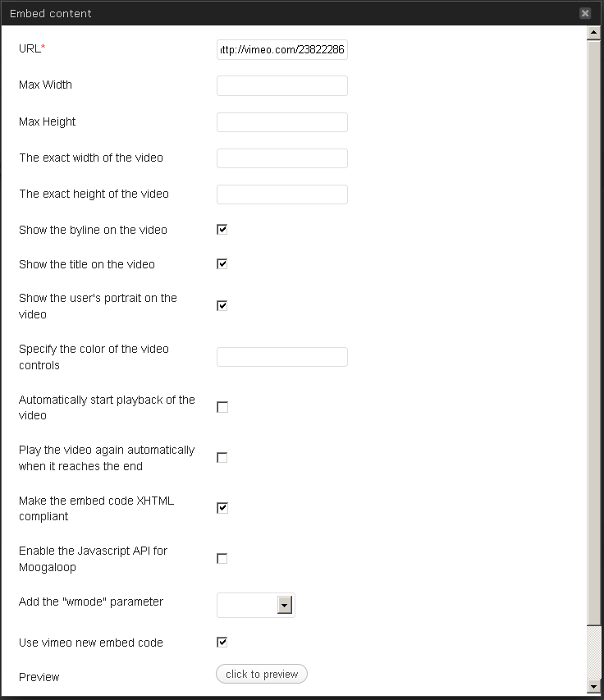Enable Javascript API for Moogaloop checkbox

coord(222,559)
